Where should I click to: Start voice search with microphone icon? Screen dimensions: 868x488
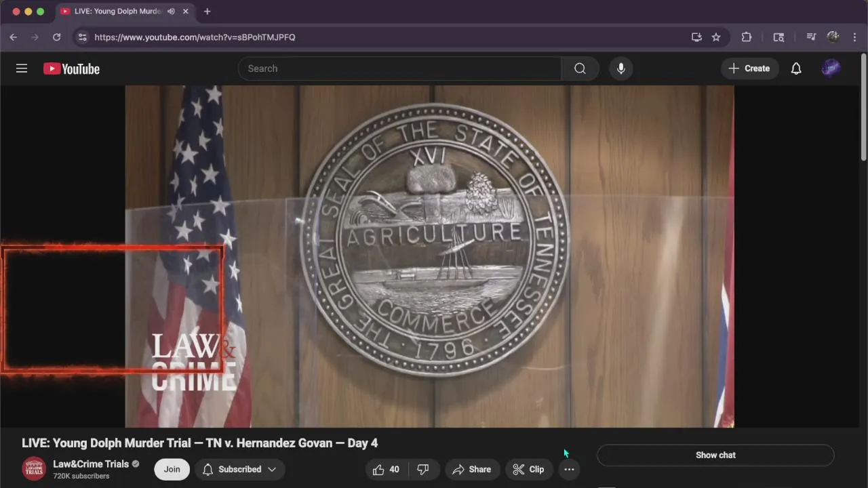pyautogui.click(x=620, y=68)
